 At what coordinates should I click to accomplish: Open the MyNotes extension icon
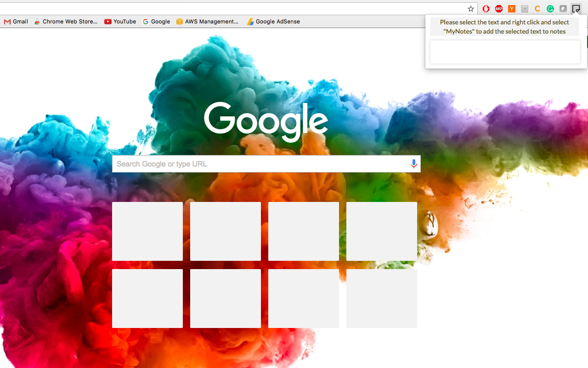coord(576,8)
